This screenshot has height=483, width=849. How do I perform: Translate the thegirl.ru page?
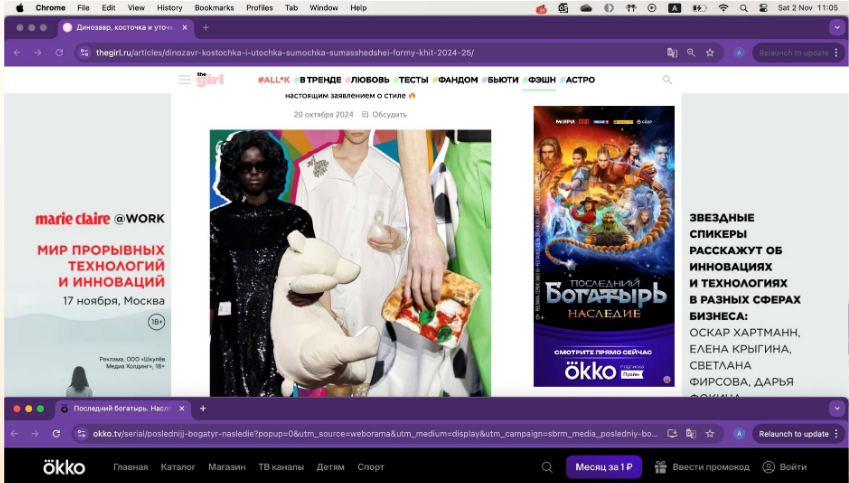[672, 53]
